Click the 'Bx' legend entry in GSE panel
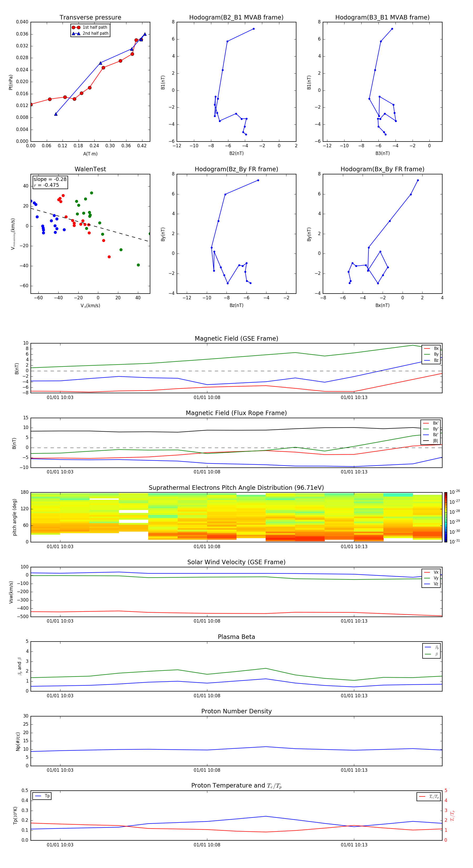Image resolution: width=473 pixels, height=868 pixels. (x=431, y=349)
